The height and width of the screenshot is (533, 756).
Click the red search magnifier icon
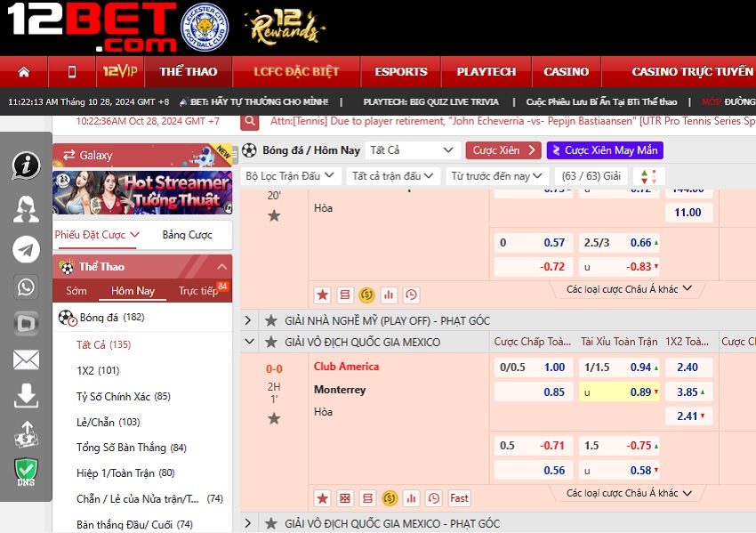250,121
